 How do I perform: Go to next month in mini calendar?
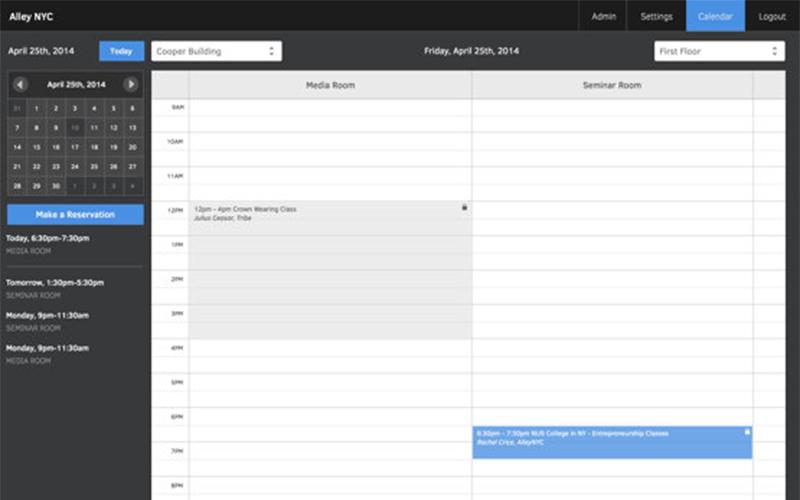pyautogui.click(x=131, y=84)
